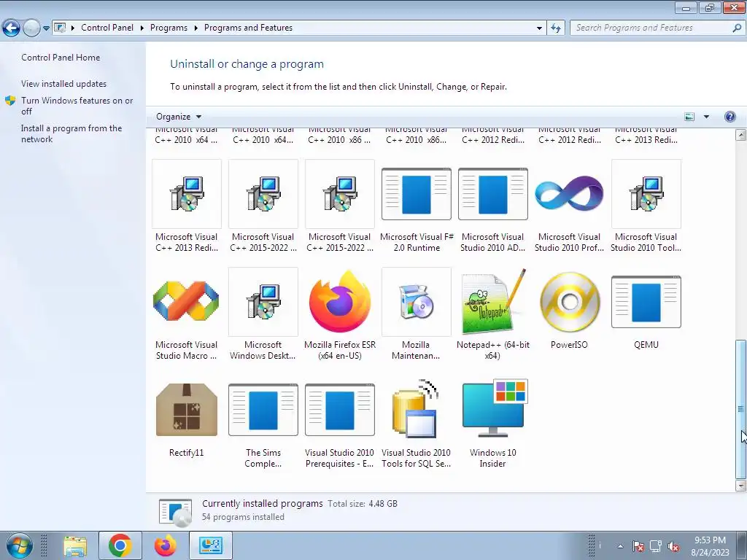Select Microsoft Visual F# 2.0 Runtime icon
This screenshot has height=560, width=747.
[417, 194]
